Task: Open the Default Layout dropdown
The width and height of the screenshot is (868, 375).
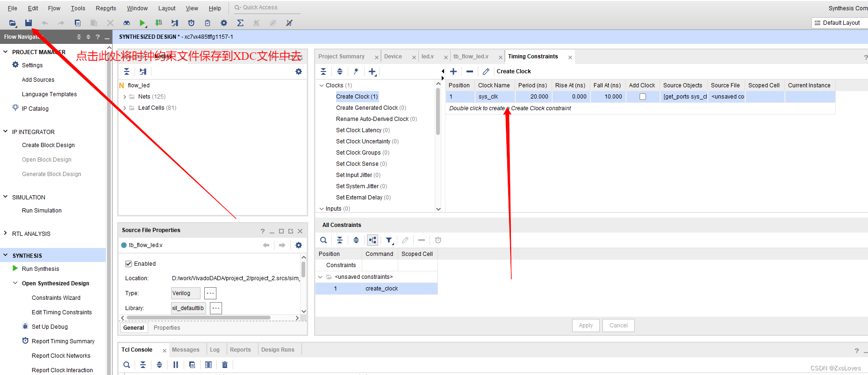Action: [x=839, y=23]
